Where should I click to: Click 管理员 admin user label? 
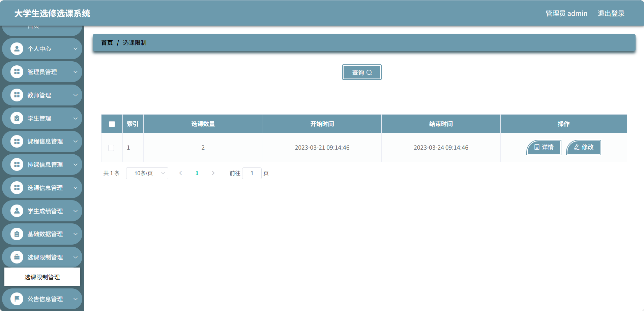coord(566,13)
